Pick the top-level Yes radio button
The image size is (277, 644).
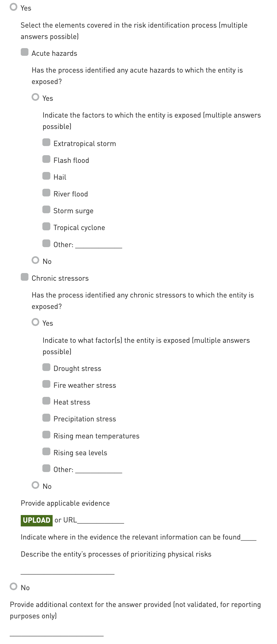pos(14,7)
